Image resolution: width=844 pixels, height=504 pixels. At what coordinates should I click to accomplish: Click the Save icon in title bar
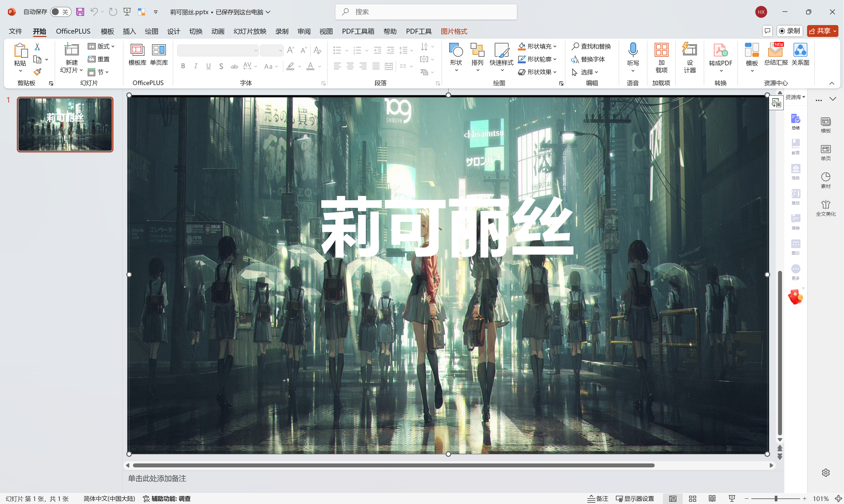[x=80, y=12]
